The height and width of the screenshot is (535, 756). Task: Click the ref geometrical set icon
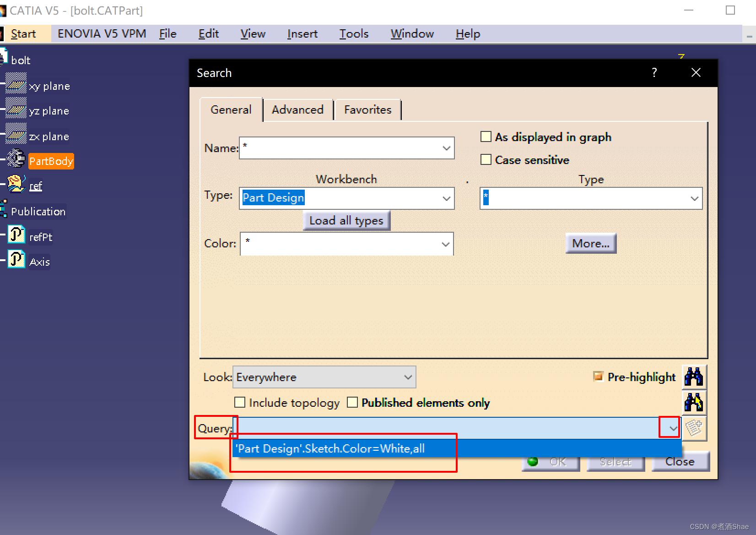tap(16, 185)
